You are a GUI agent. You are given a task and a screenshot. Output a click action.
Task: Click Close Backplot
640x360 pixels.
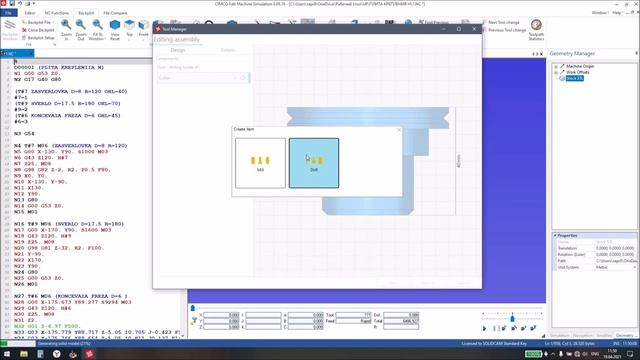coord(38,30)
